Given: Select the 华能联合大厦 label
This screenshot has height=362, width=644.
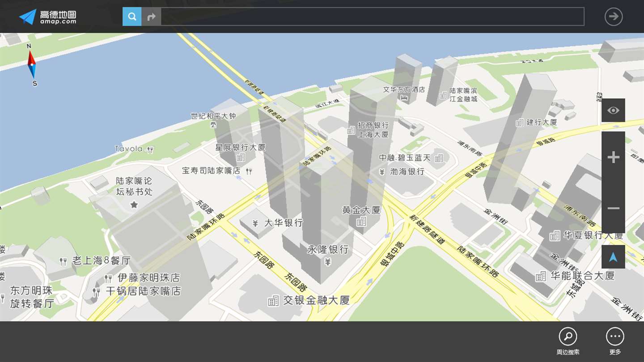Looking at the screenshot, I should (x=583, y=276).
